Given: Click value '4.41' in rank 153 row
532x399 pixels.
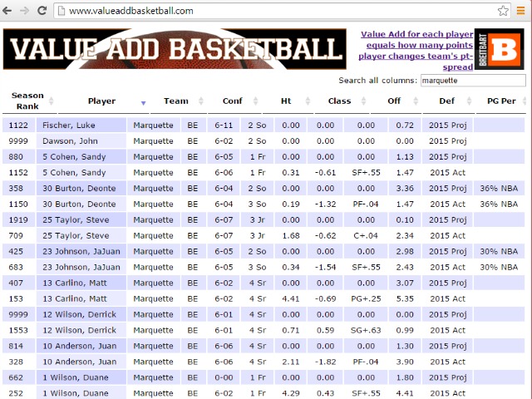Looking at the screenshot, I should 291,298.
